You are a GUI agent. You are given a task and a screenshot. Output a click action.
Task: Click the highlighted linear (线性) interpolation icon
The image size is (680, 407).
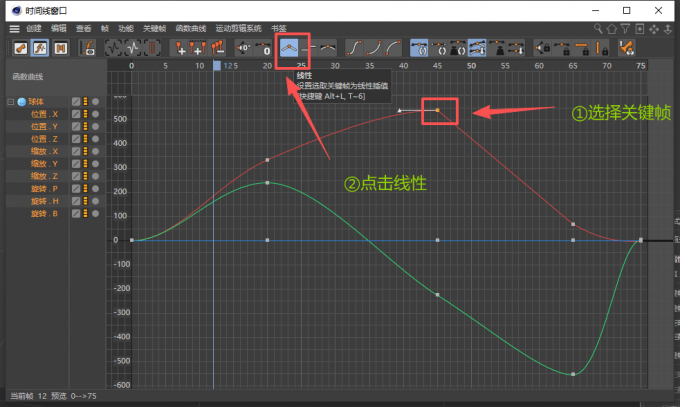tap(290, 47)
